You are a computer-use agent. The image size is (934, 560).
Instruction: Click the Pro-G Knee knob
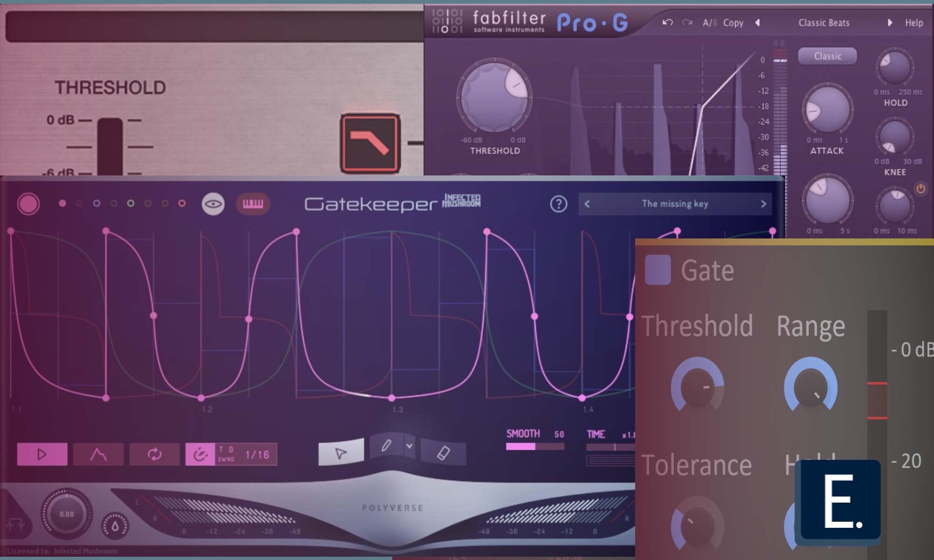point(895,137)
